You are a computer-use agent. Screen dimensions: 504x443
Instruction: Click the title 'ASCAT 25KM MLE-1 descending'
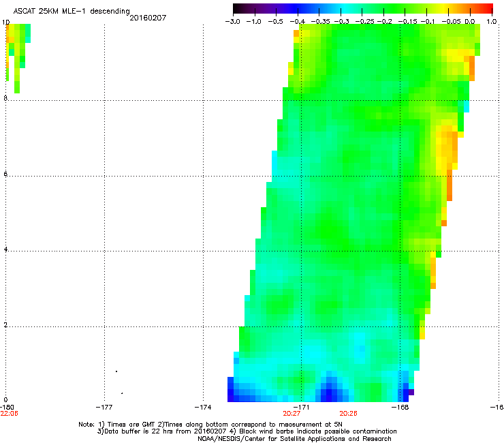click(72, 12)
